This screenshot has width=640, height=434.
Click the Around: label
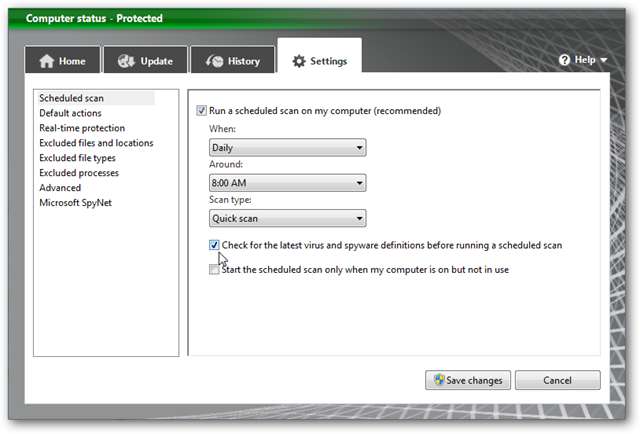[x=226, y=164]
